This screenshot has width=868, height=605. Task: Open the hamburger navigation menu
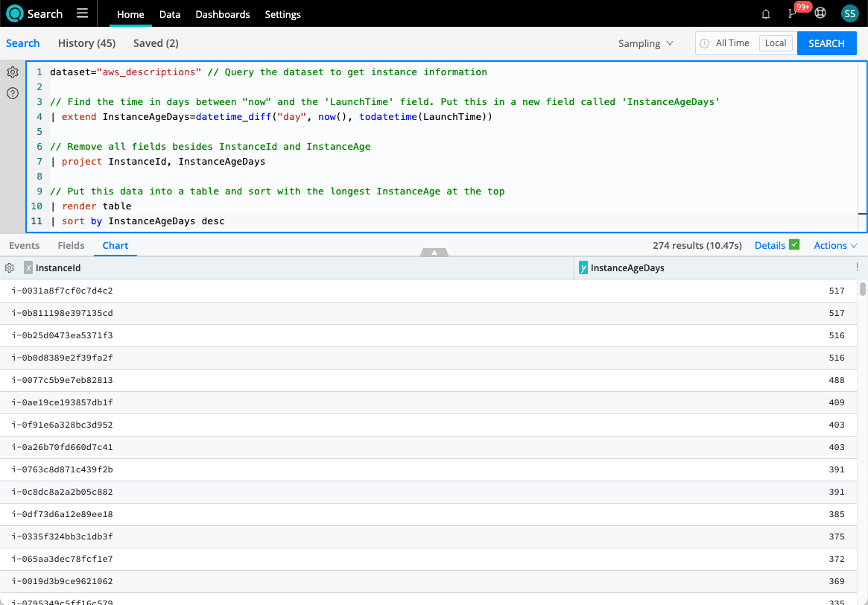point(82,13)
